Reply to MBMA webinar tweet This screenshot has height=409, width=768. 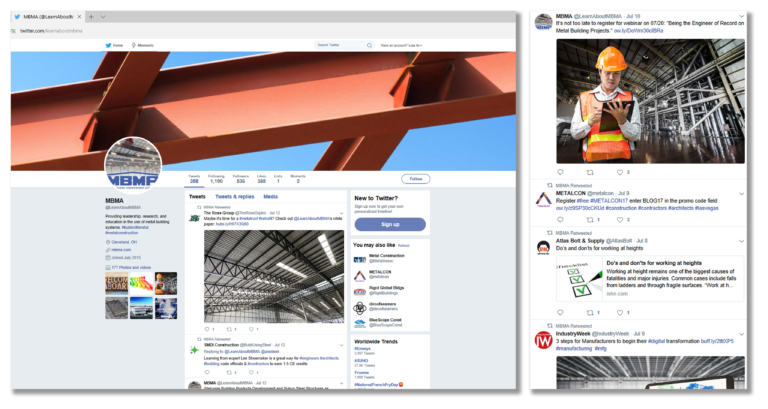(x=560, y=172)
